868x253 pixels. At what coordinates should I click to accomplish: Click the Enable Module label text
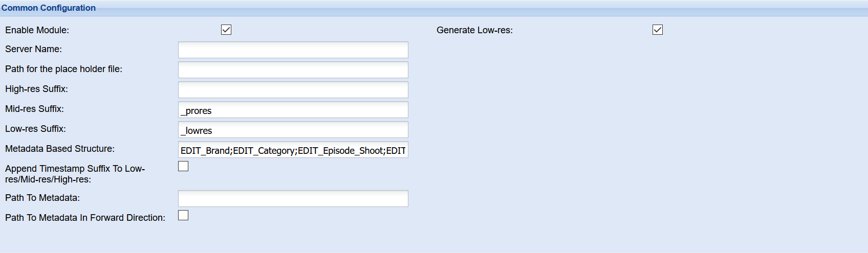[x=37, y=30]
